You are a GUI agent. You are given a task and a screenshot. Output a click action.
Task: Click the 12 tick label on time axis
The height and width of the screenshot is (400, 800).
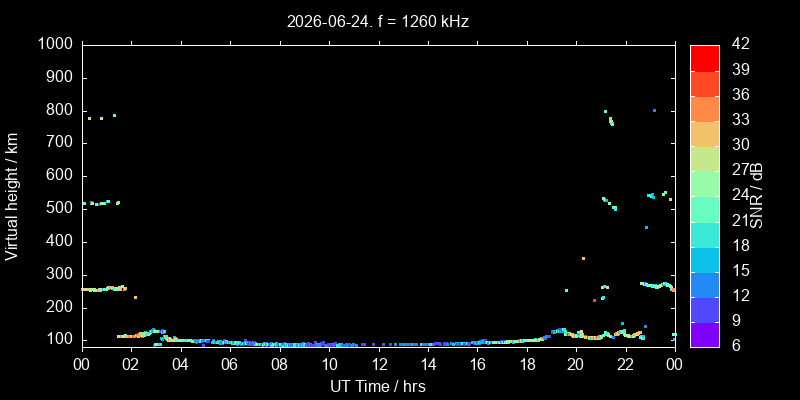[378, 365]
